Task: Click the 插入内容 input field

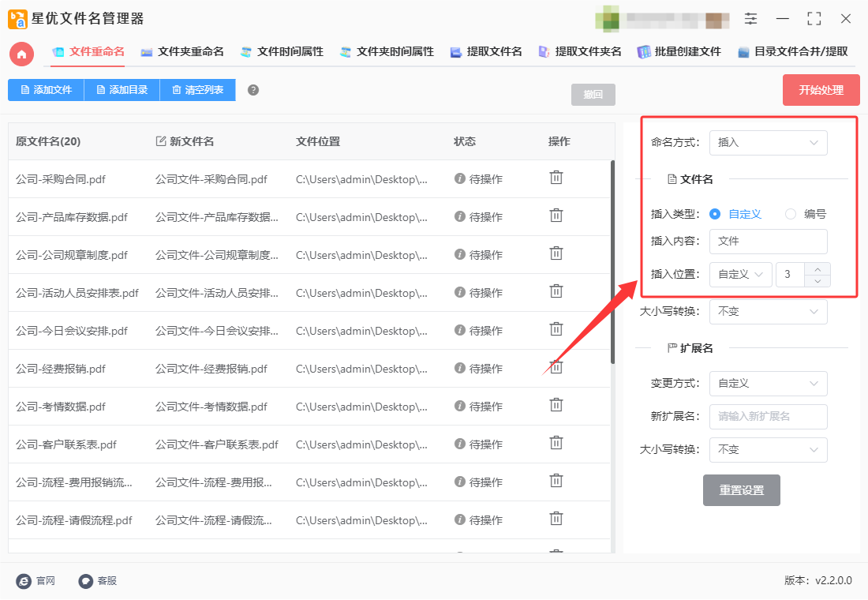Action: [768, 242]
